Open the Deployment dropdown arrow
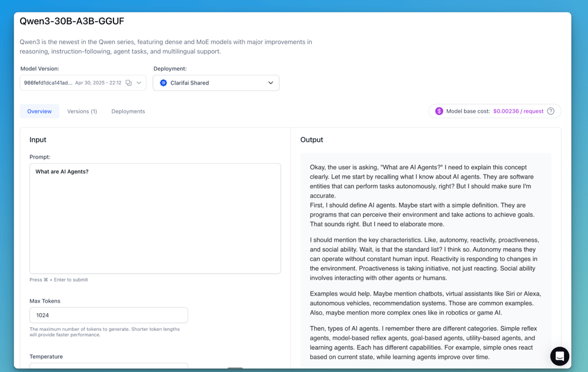Image resolution: width=588 pixels, height=372 pixels. [x=270, y=83]
